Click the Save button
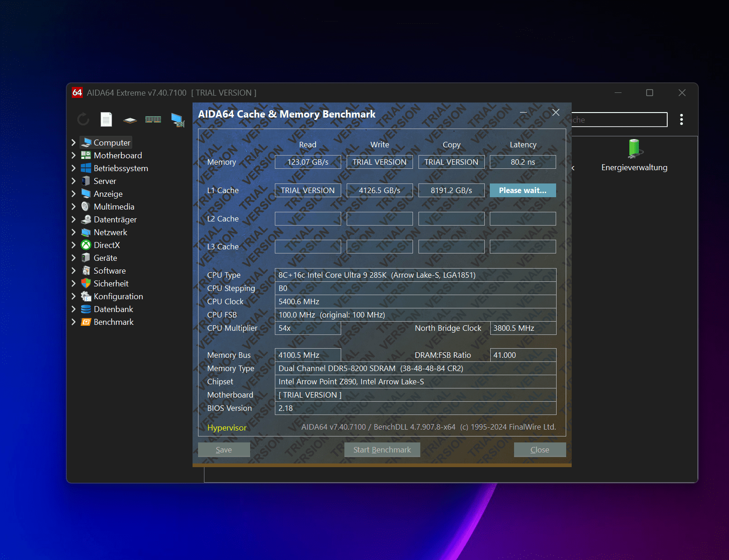Image resolution: width=729 pixels, height=560 pixels. 224,450
